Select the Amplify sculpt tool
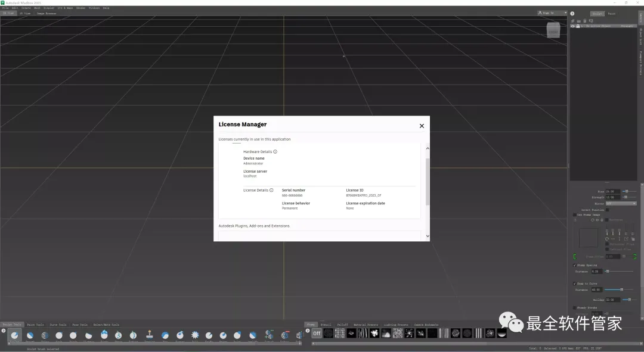The image size is (644, 352). tap(253, 335)
